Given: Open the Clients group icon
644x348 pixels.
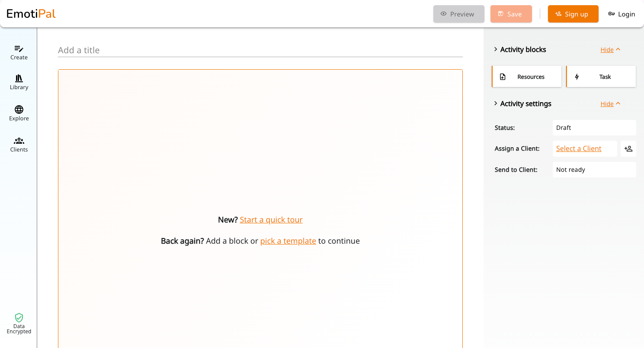Looking at the screenshot, I should point(19,141).
